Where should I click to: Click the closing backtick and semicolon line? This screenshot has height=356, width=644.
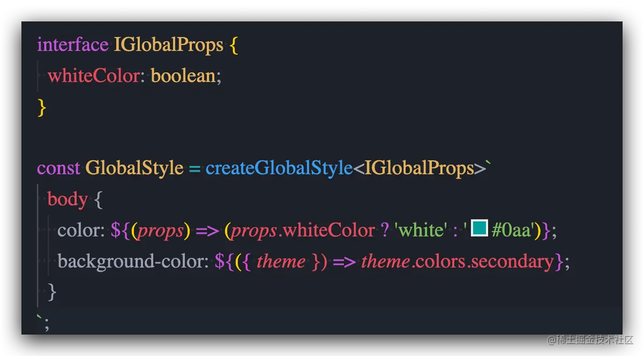click(43, 322)
